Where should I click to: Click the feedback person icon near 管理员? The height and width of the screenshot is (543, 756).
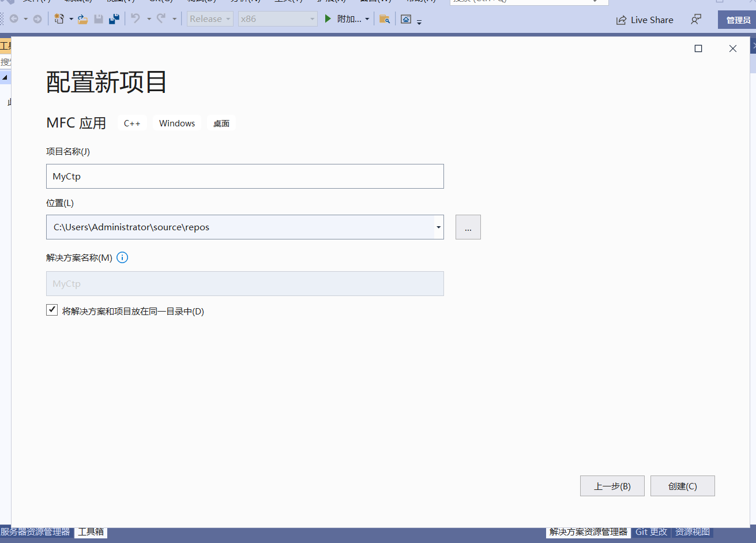point(695,19)
